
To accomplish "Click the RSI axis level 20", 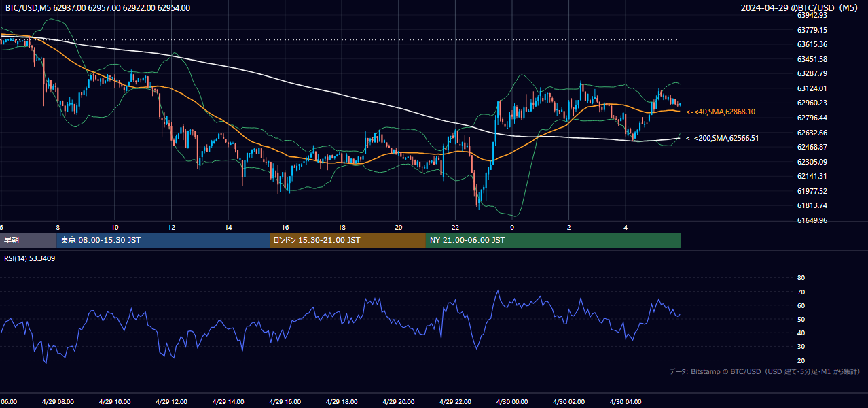I will click(x=801, y=360).
